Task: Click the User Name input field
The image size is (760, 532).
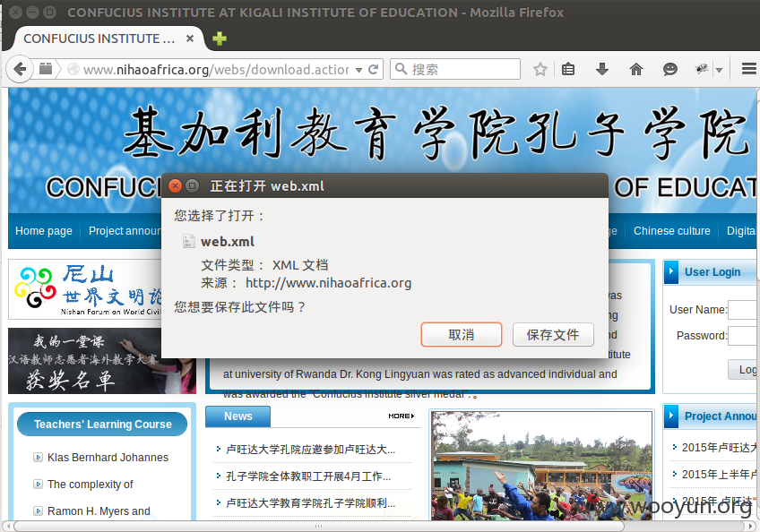Action: tap(743, 310)
